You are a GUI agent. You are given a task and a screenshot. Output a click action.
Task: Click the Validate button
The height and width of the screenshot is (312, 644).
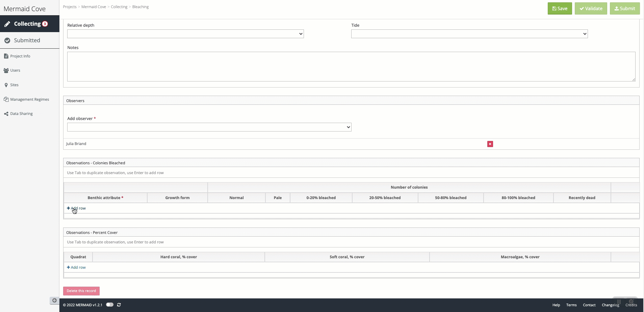tap(591, 8)
